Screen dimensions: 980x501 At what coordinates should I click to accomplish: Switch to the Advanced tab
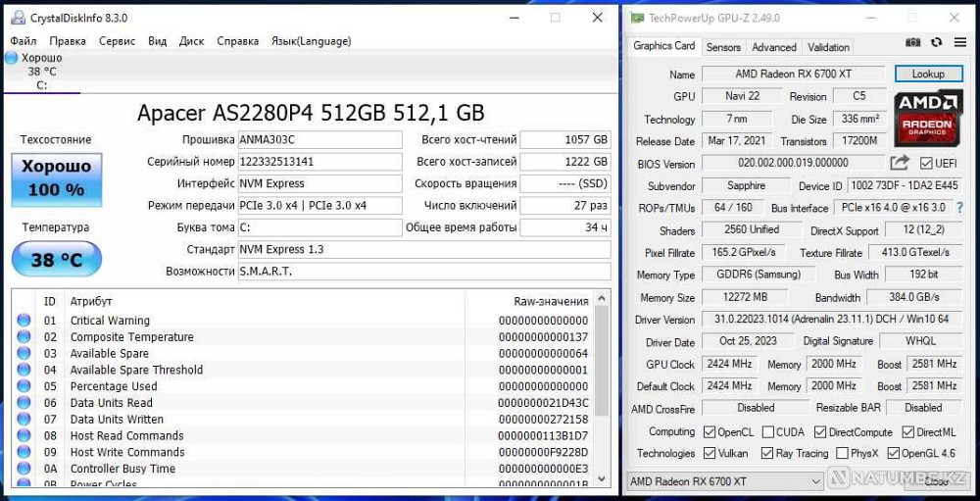[774, 47]
